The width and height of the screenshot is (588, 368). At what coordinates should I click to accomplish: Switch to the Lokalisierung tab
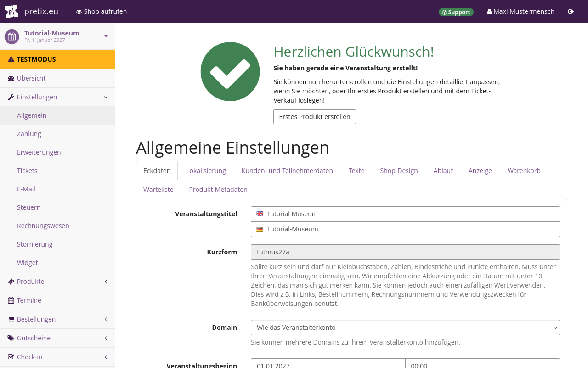click(x=206, y=171)
